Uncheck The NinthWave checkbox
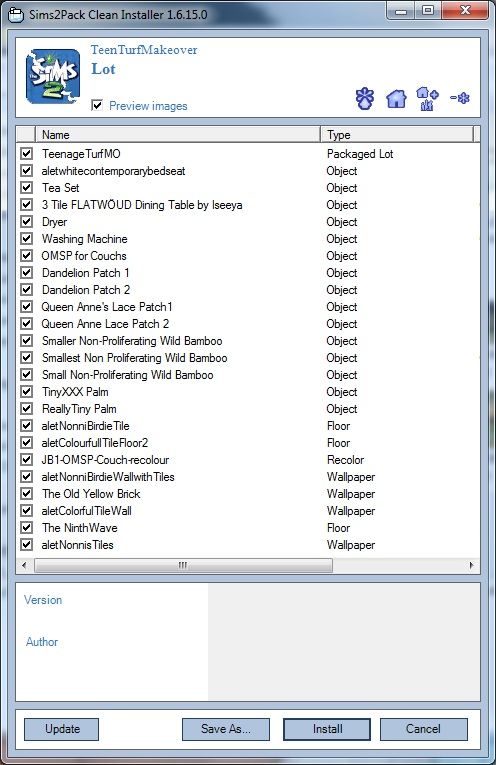This screenshot has height=765, width=496. click(x=26, y=528)
